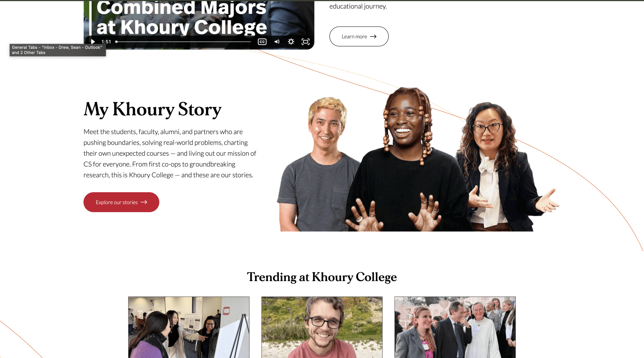
Task: Click the arrow in Learn more button
Action: tap(373, 36)
